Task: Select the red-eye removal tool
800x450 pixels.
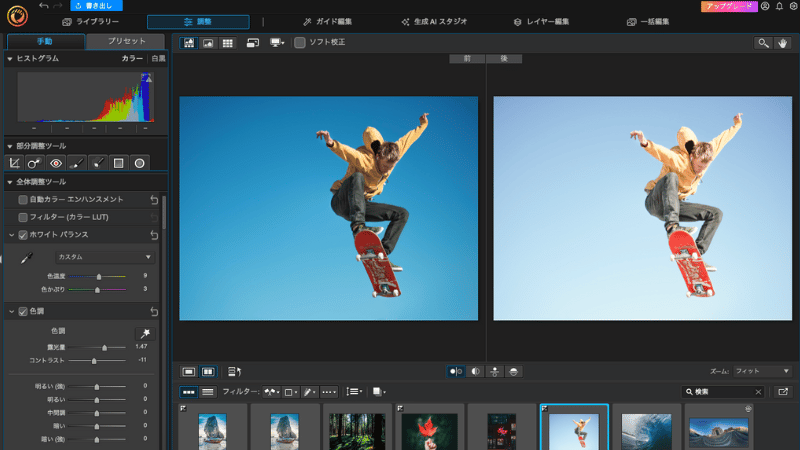Action: tap(56, 163)
